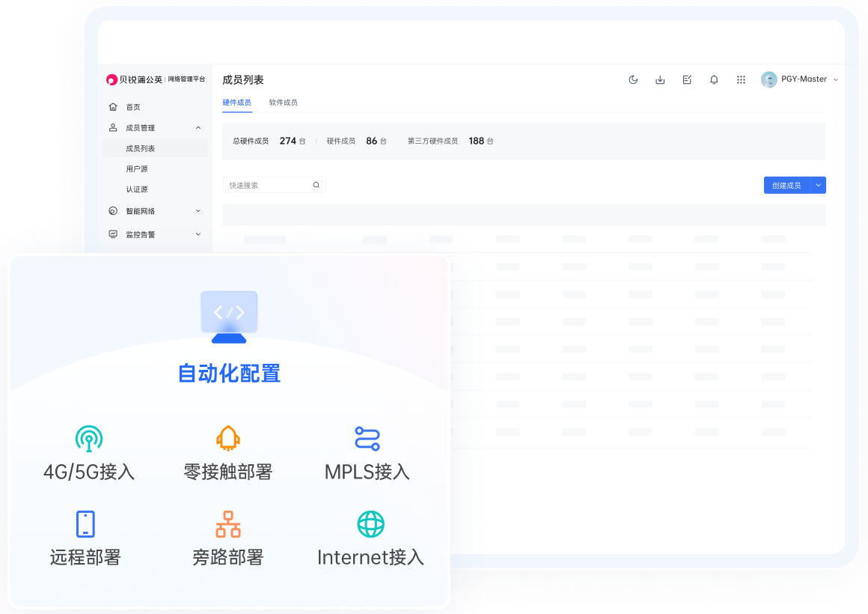Open the edit note icon

(687, 80)
